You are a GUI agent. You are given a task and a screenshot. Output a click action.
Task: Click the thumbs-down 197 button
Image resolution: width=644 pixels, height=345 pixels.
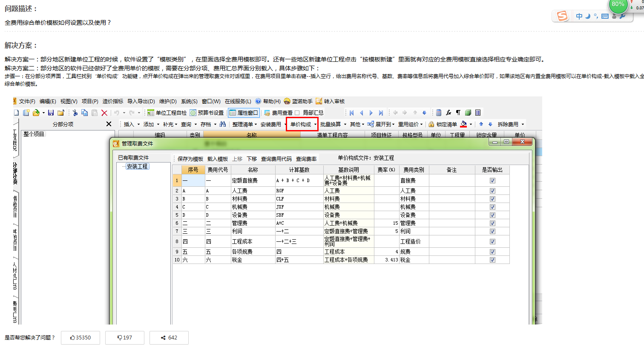[x=125, y=337]
